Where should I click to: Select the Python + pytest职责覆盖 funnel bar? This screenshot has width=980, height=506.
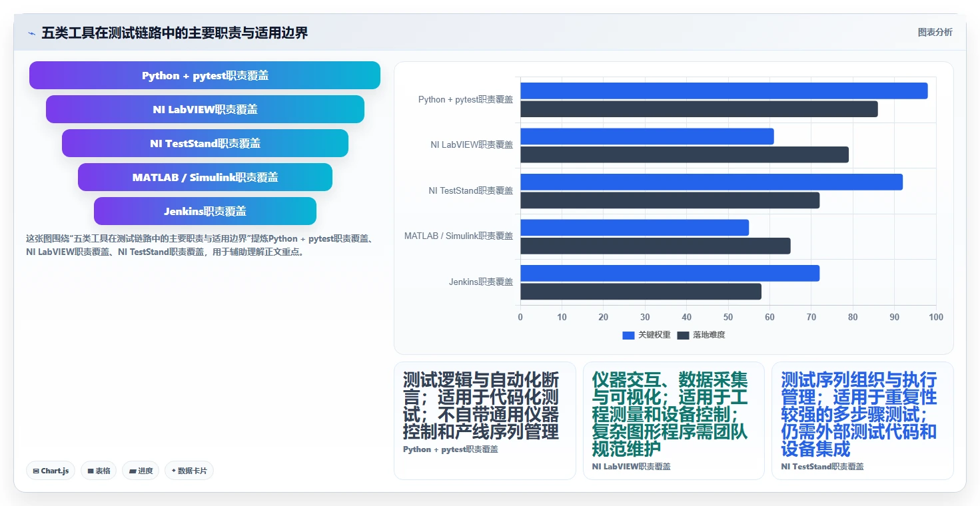pyautogui.click(x=205, y=75)
